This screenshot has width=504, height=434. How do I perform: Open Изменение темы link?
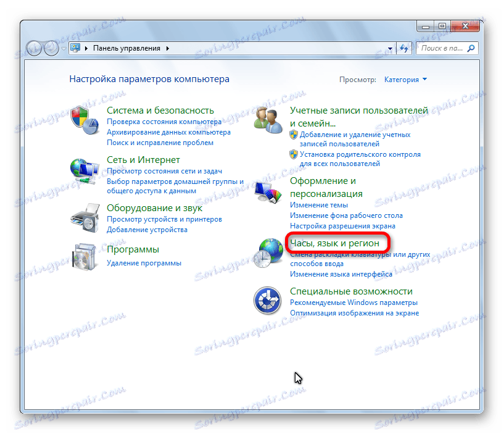click(x=319, y=205)
